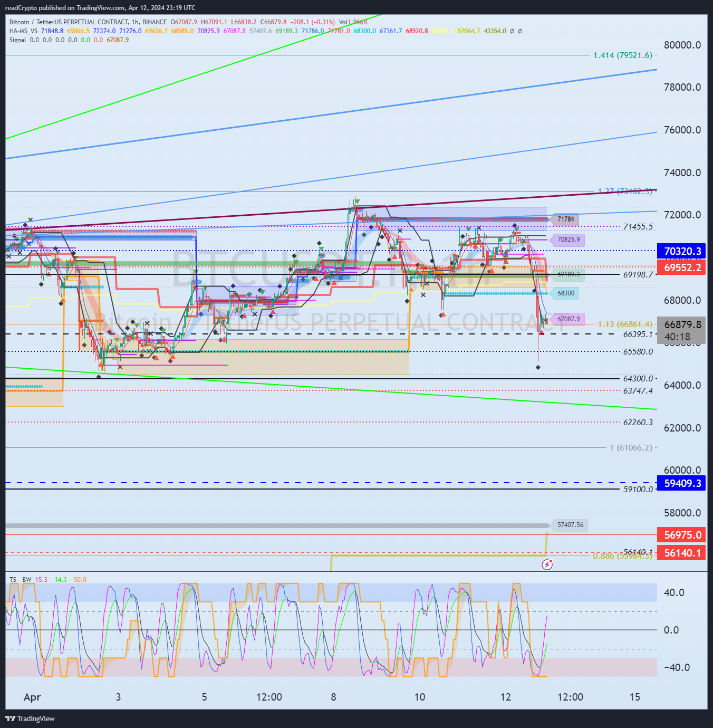Image resolution: width=713 pixels, height=728 pixels.
Task: Select the HA-MS_VS indicator legend
Action: click(23, 31)
